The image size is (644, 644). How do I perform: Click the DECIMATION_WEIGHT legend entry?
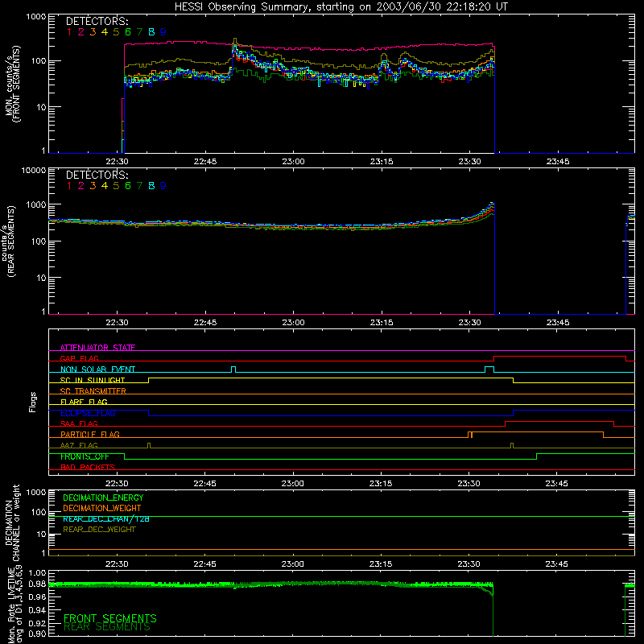click(102, 508)
